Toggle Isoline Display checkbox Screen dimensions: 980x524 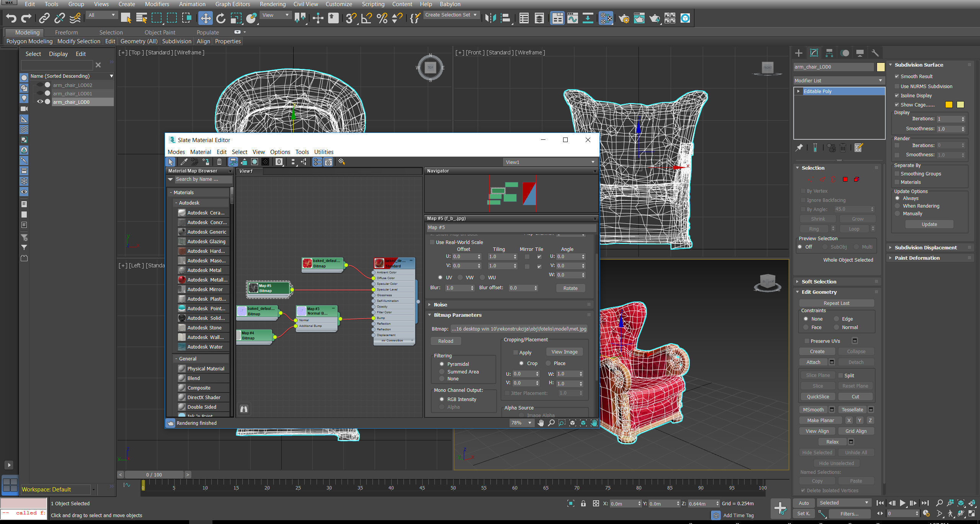coord(897,95)
